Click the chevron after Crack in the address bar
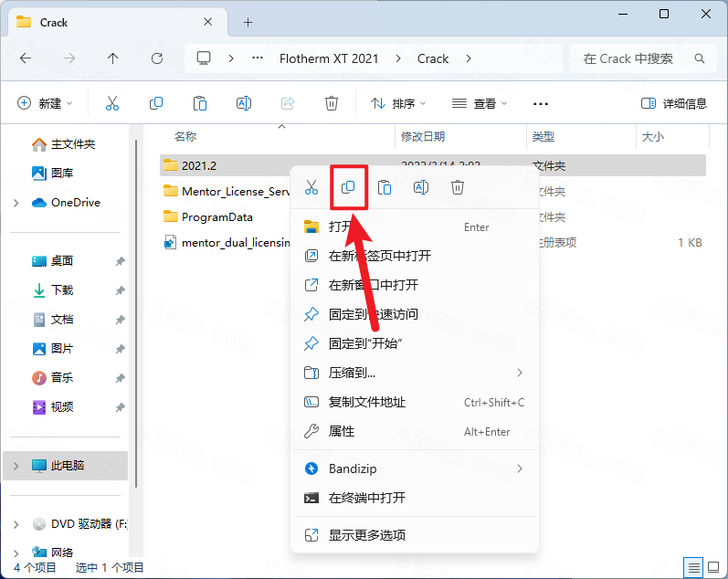The height and width of the screenshot is (579, 728). 469,58
